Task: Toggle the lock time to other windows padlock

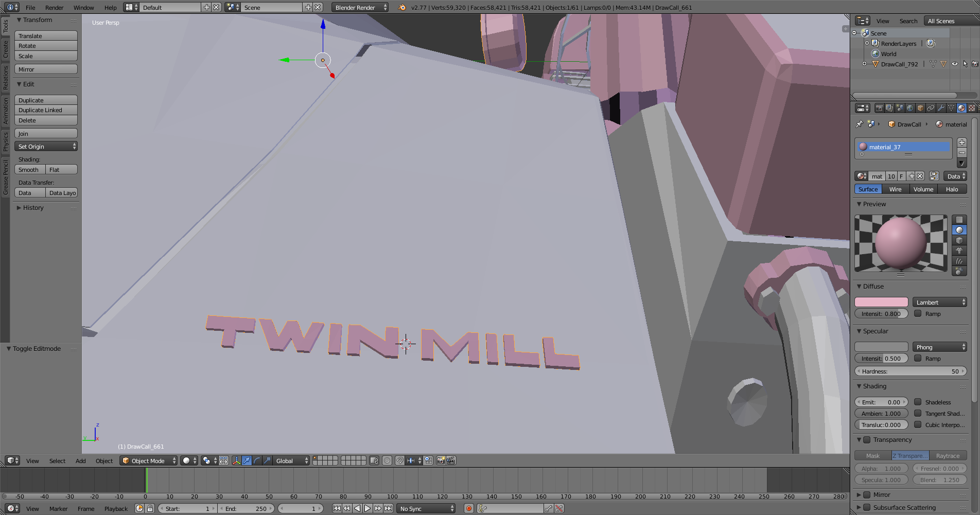Action: coord(150,508)
